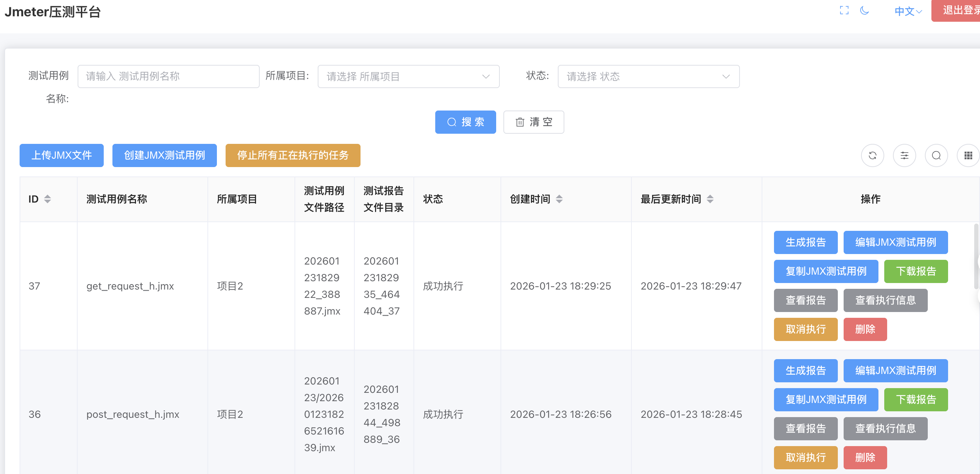Click 停止所有正在执行的任务 button
The width and height of the screenshot is (980, 474).
tap(293, 155)
